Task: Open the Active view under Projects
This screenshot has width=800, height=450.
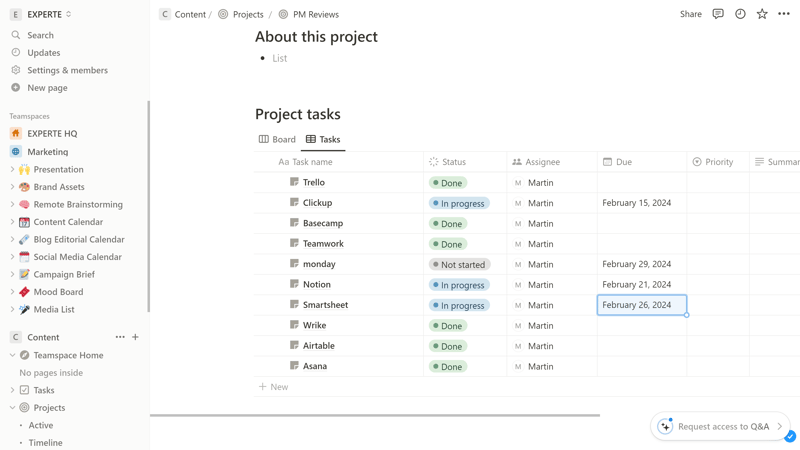Action: click(41, 425)
